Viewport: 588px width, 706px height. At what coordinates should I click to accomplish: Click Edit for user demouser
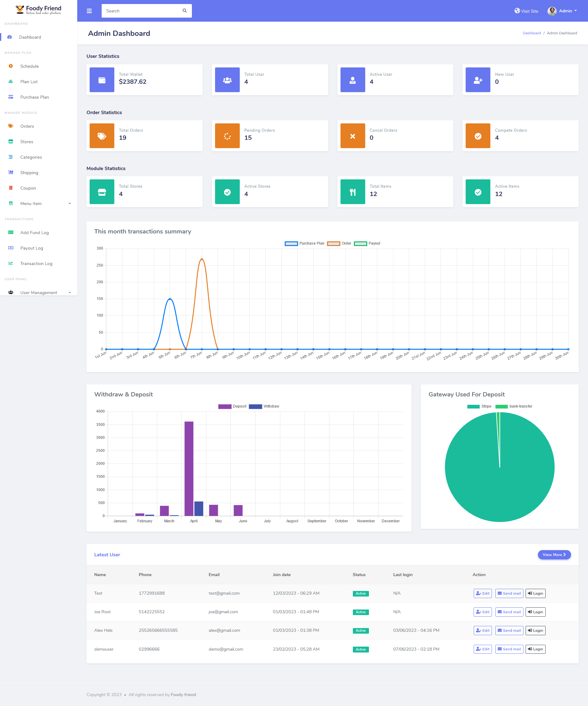coord(483,649)
